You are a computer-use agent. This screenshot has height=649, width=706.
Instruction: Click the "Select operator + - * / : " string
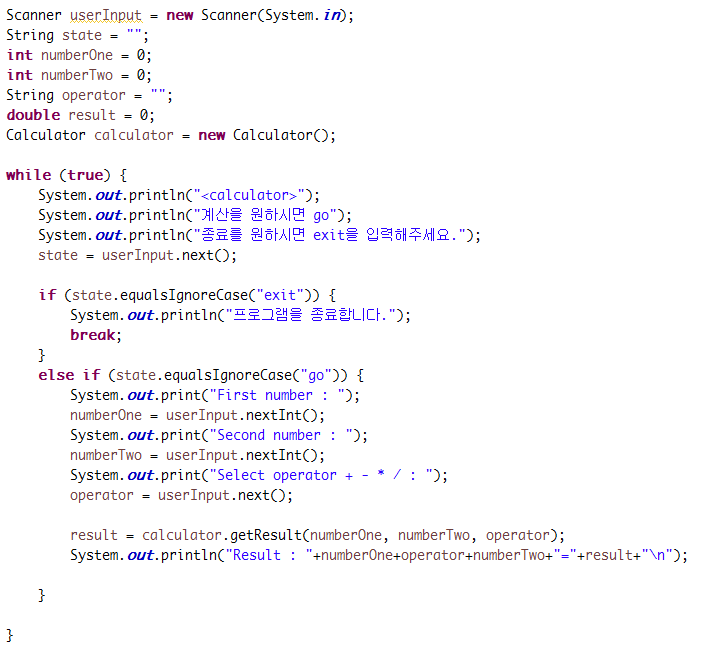[321, 476]
